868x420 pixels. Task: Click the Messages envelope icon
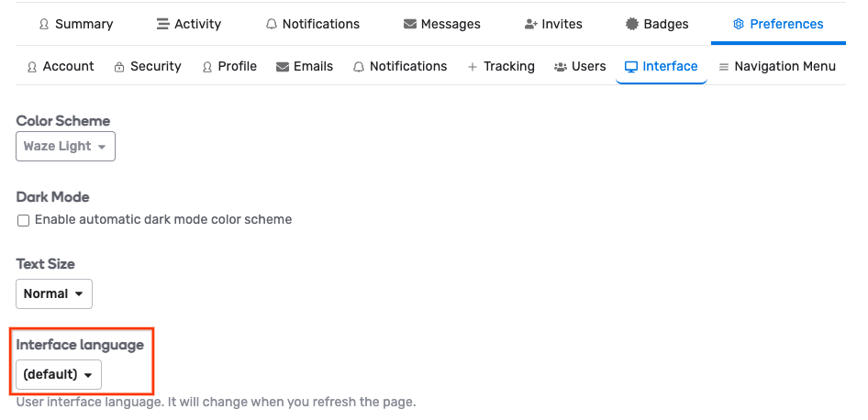409,24
